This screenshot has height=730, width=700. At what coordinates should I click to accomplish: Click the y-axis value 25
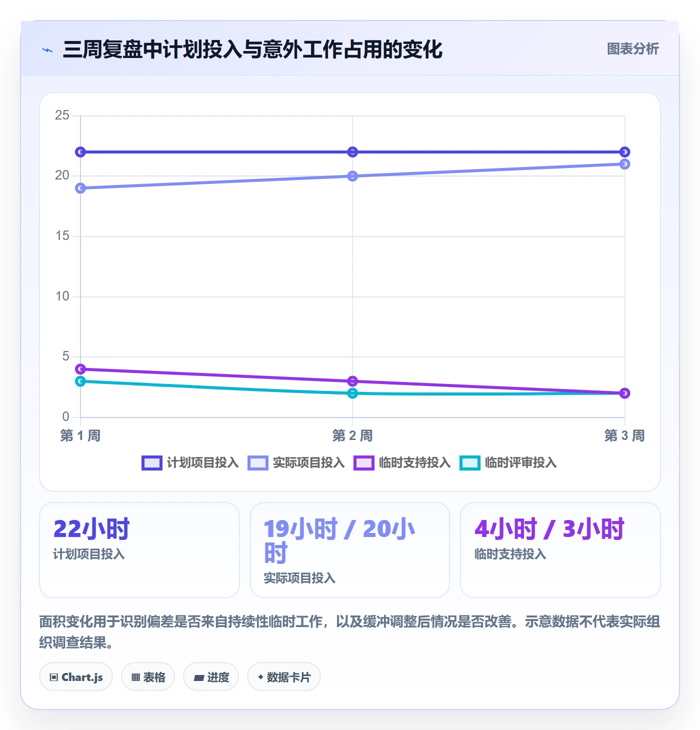(62, 115)
